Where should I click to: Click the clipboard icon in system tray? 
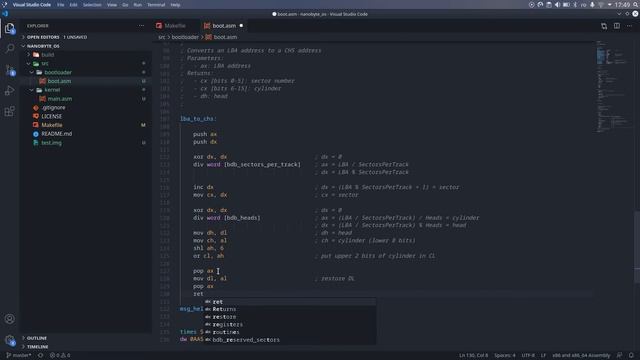(549, 5)
